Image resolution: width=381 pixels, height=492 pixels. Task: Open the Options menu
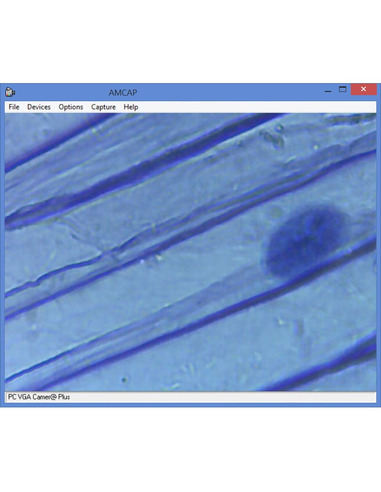tap(71, 107)
